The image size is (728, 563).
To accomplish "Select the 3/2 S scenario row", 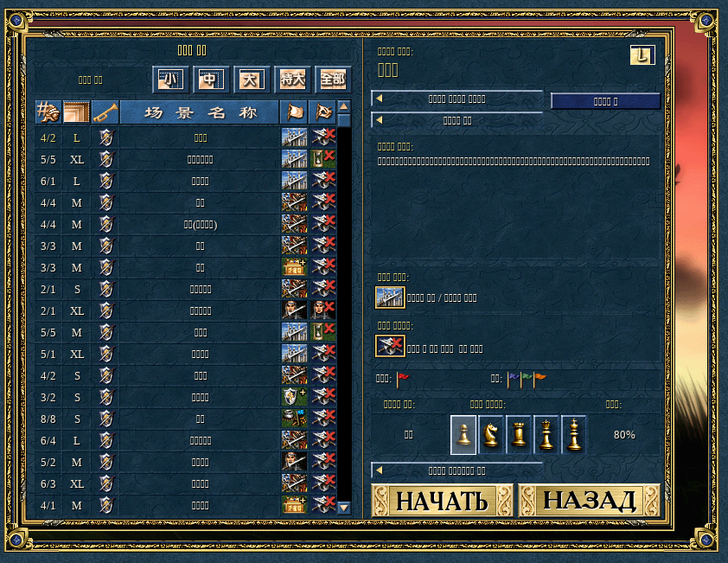I will pos(186,397).
